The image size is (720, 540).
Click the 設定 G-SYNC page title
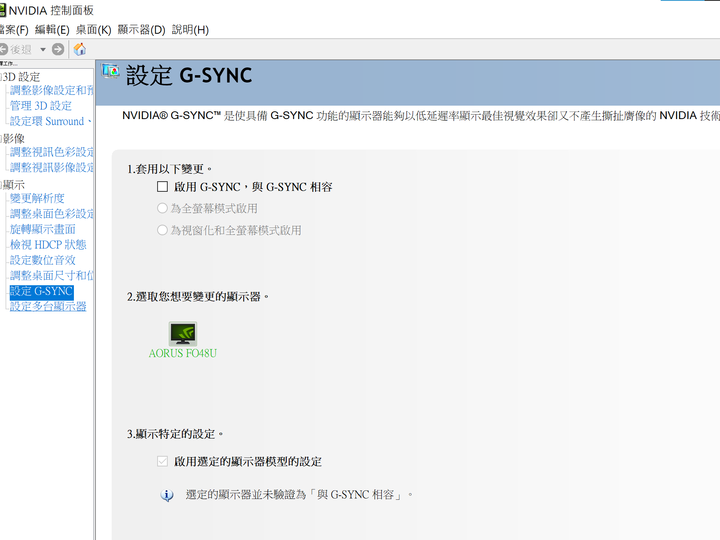pyautogui.click(x=189, y=75)
